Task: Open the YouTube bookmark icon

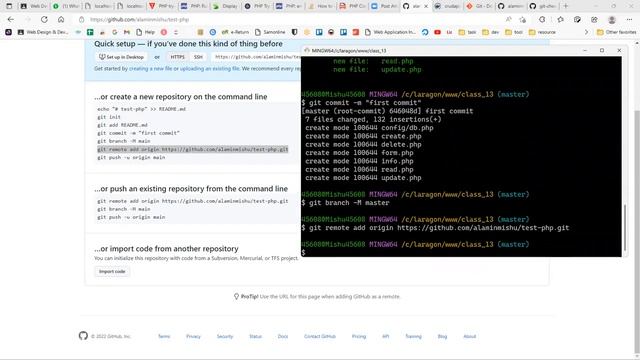Action: point(437,32)
